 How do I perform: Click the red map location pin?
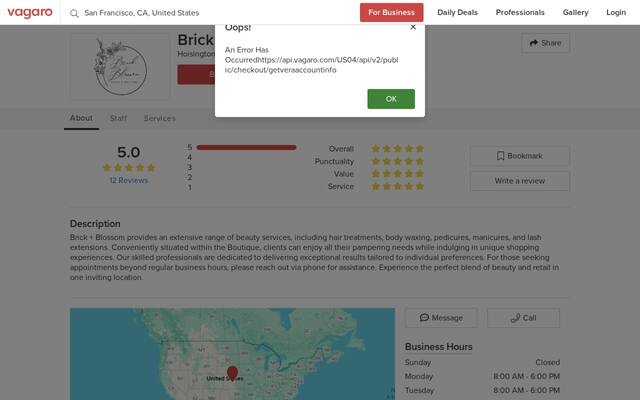pyautogui.click(x=232, y=373)
